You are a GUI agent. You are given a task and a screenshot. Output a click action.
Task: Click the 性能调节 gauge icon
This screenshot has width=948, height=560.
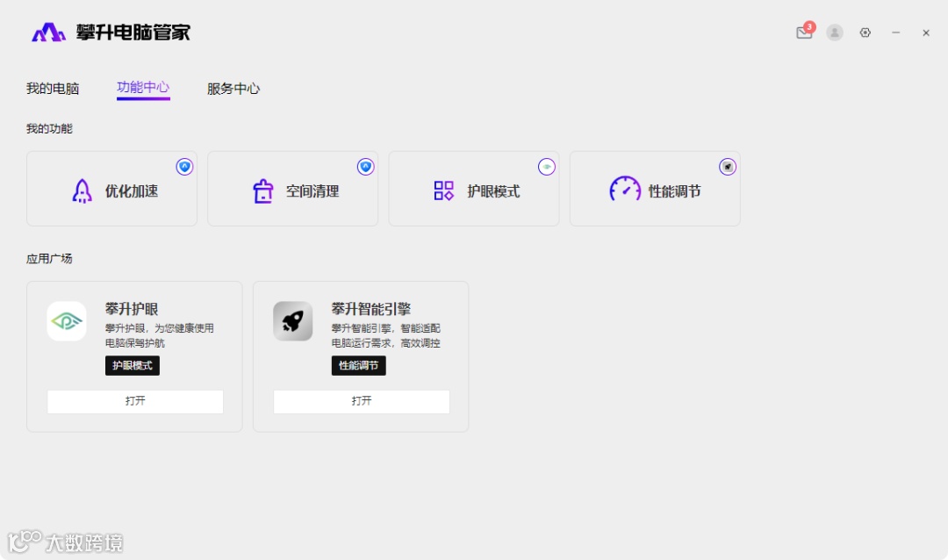625,190
